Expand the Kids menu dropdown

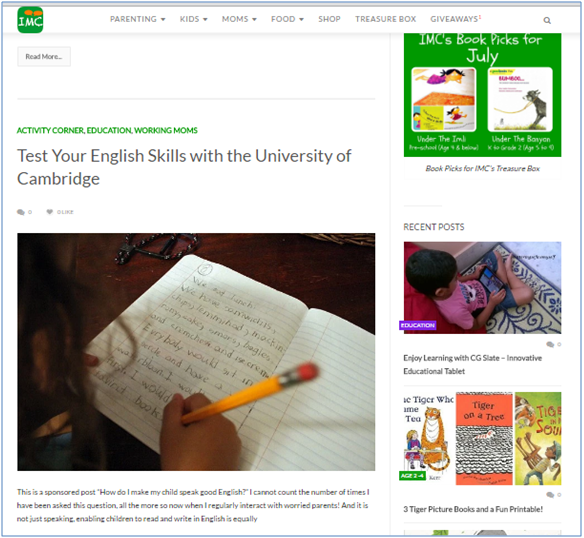(x=194, y=19)
